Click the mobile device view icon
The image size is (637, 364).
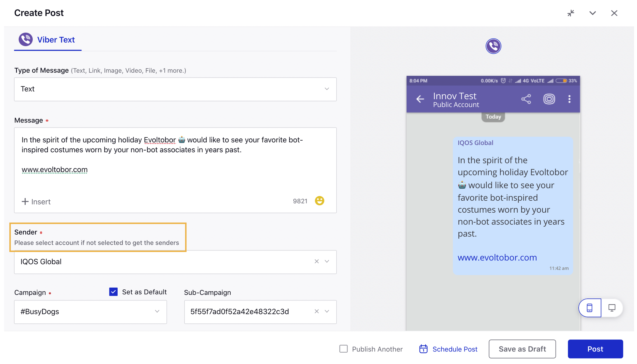(x=590, y=307)
